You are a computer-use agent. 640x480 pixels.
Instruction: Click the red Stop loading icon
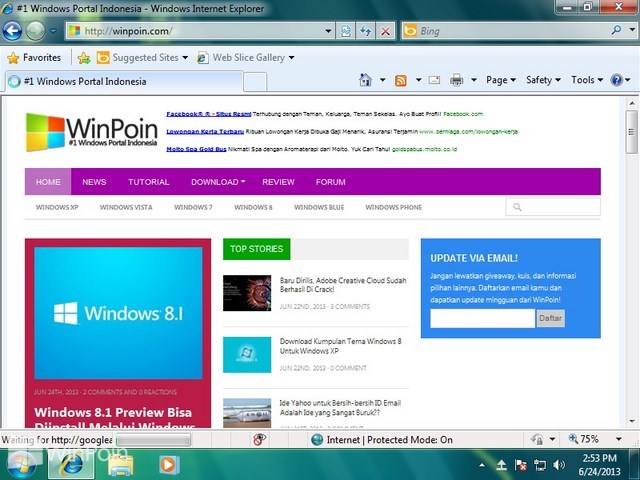(385, 31)
